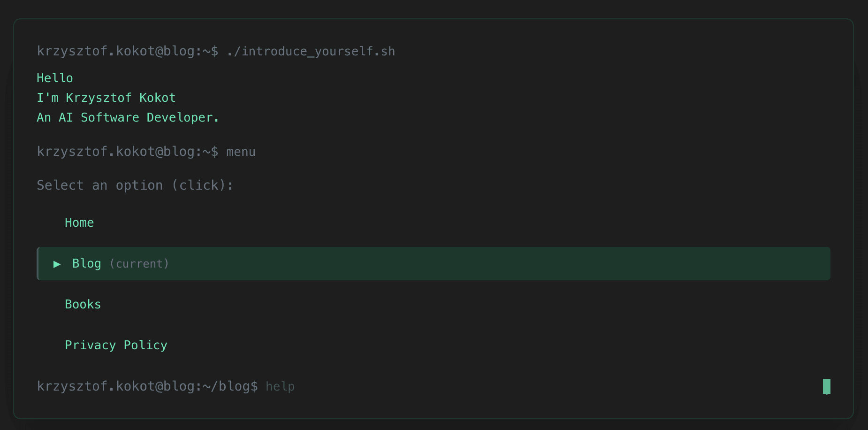Select the Home menu option
Image resolution: width=868 pixels, height=430 pixels.
(79, 223)
